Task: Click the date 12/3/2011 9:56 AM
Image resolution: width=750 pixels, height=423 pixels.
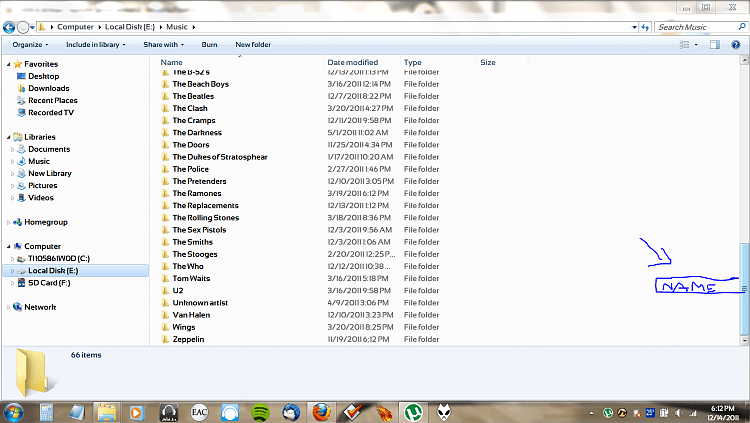Action: pyautogui.click(x=360, y=230)
